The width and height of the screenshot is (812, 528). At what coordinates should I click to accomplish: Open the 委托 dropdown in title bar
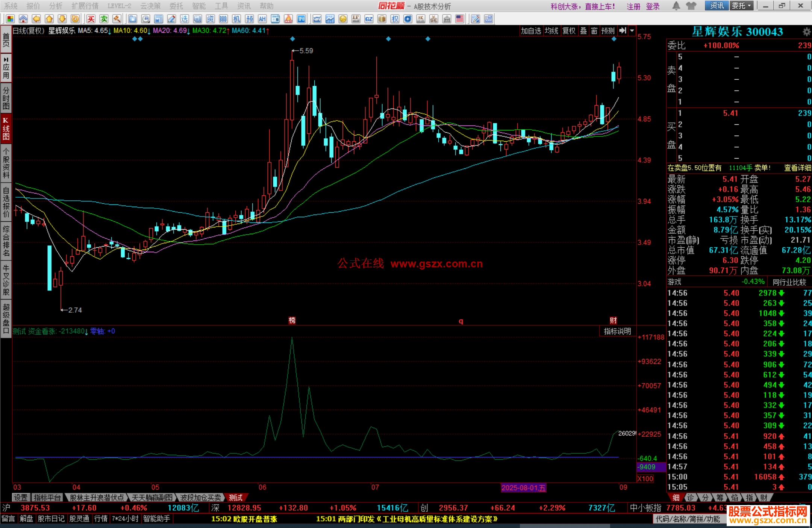point(741,6)
